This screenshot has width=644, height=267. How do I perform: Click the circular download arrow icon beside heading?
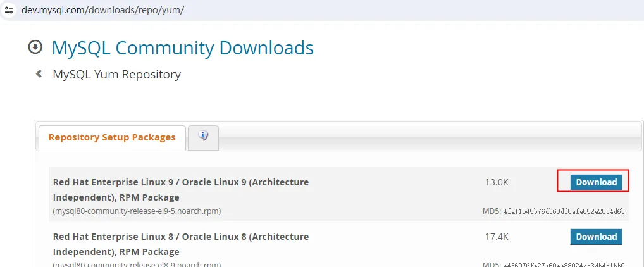tap(35, 47)
